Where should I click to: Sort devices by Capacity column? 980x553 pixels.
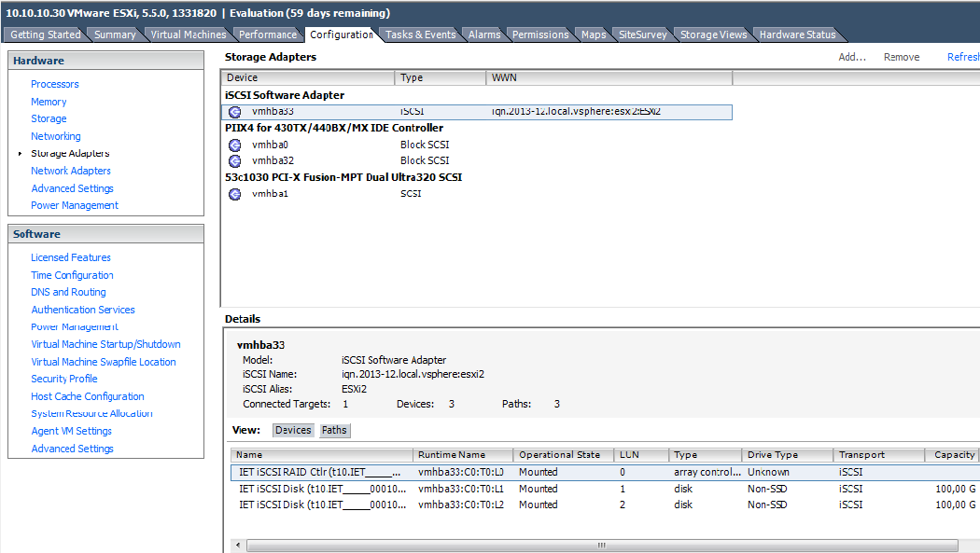tap(953, 455)
